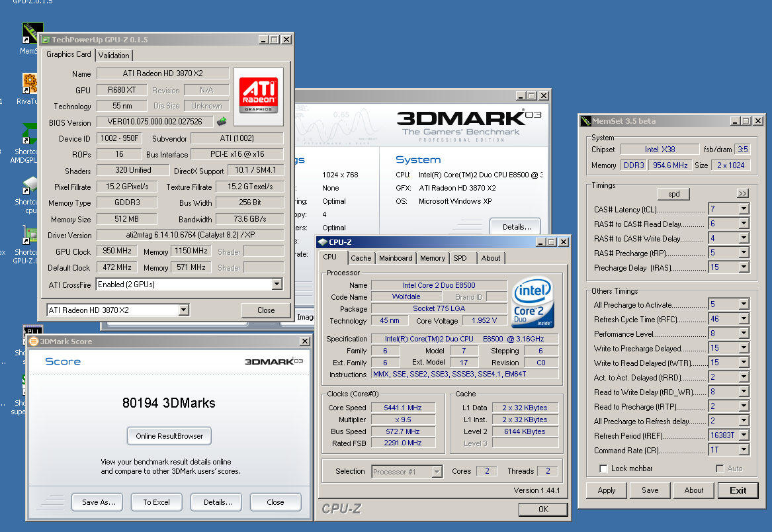The image size is (772, 532).
Task: Click the OK button in CPU-Z
Action: click(x=543, y=510)
